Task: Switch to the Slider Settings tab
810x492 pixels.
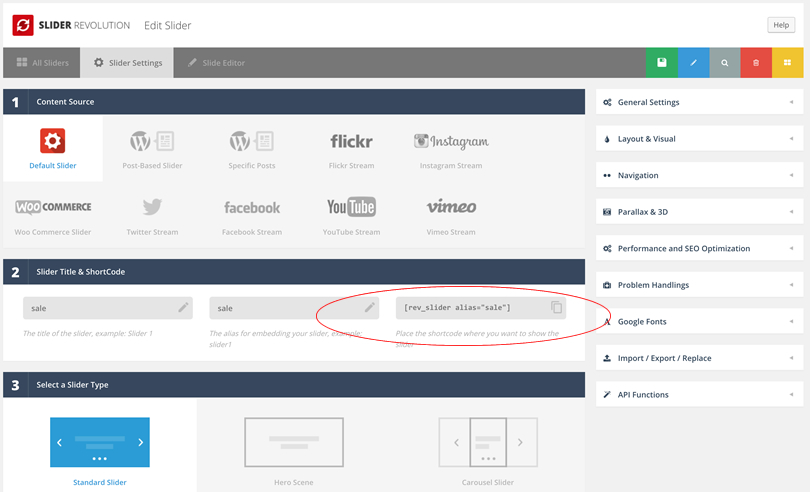Action: [127, 63]
